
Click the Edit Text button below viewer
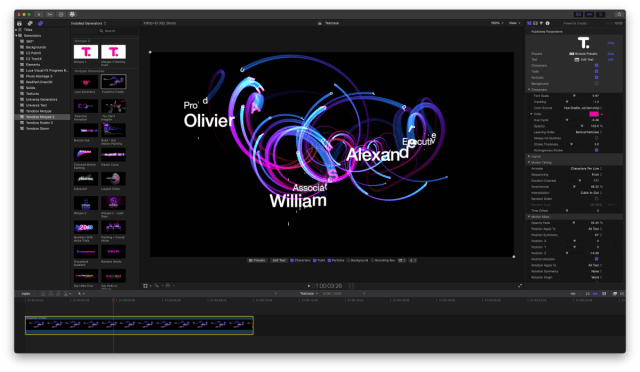279,261
